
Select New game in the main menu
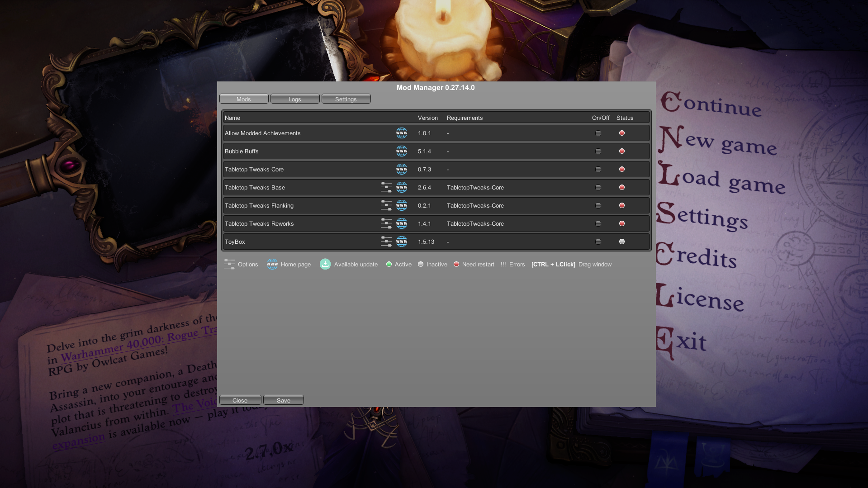pos(718,141)
